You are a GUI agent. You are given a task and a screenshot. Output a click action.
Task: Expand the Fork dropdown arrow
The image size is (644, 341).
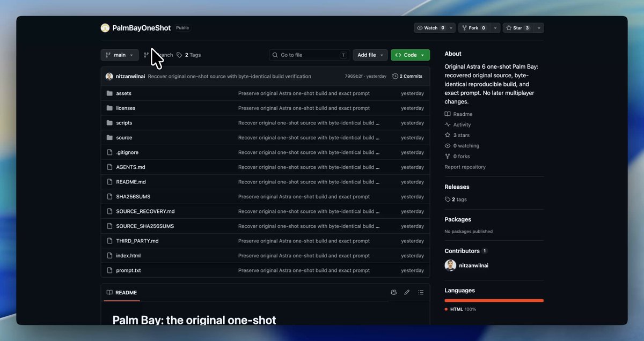coord(495,28)
